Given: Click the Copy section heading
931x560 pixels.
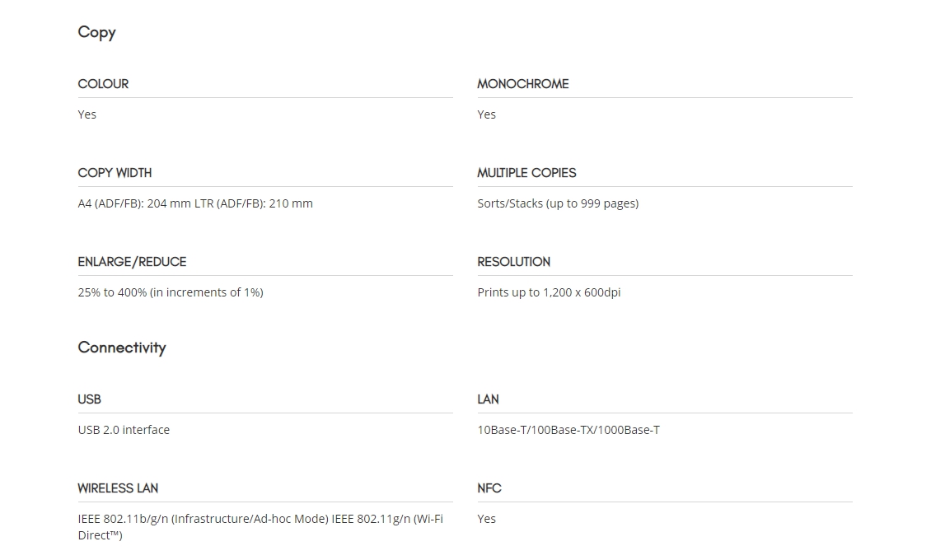Looking at the screenshot, I should tap(96, 33).
